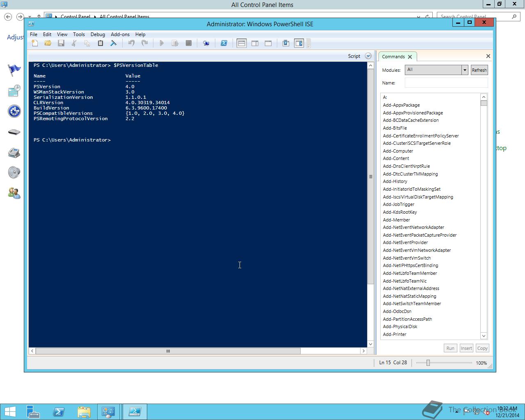Open Server Manager from taskbar

(x=33, y=412)
